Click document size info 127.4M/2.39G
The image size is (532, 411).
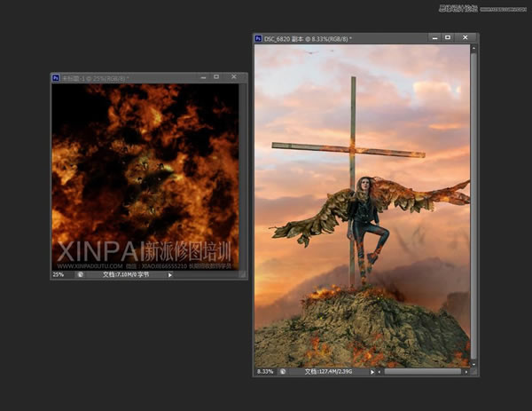click(x=328, y=372)
